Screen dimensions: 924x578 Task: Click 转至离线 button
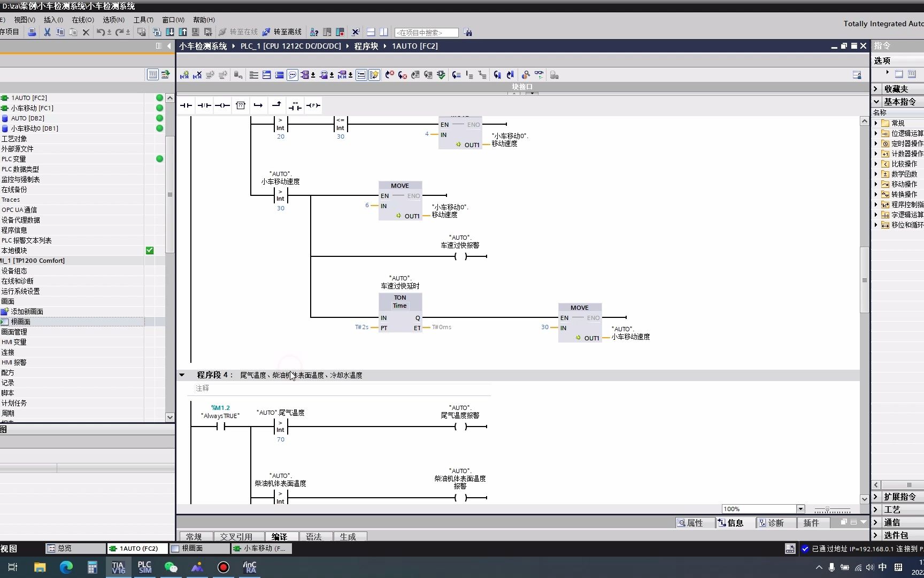click(x=282, y=32)
